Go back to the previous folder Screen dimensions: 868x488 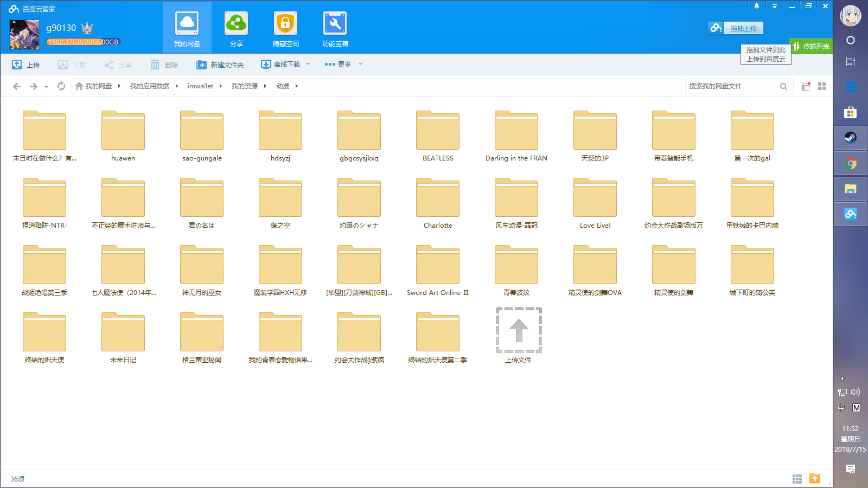pyautogui.click(x=17, y=86)
